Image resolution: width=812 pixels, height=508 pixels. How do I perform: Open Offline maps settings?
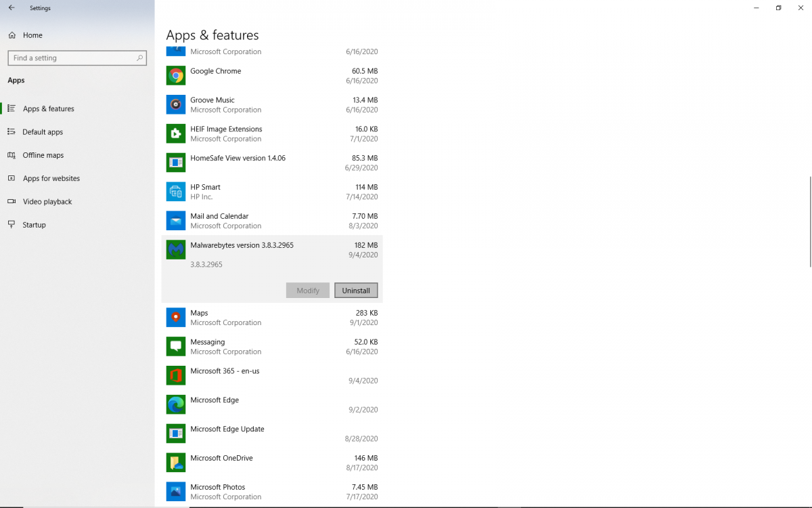coord(77,155)
